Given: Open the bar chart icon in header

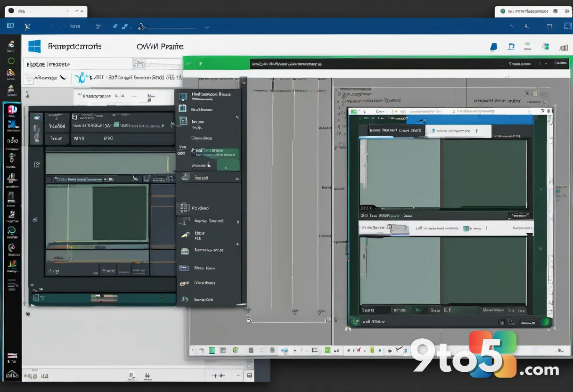Looking at the screenshot, I should [x=563, y=47].
